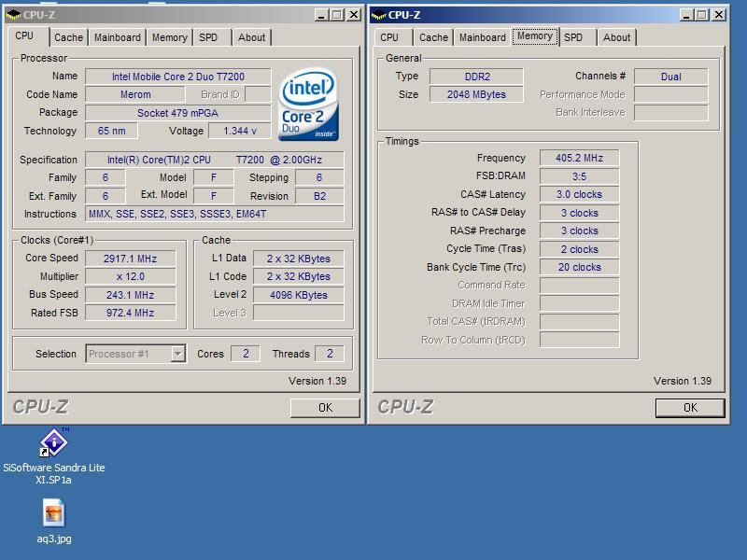Image resolution: width=747 pixels, height=560 pixels.
Task: Click the Voltage value '1.344 v'
Action: click(240, 131)
